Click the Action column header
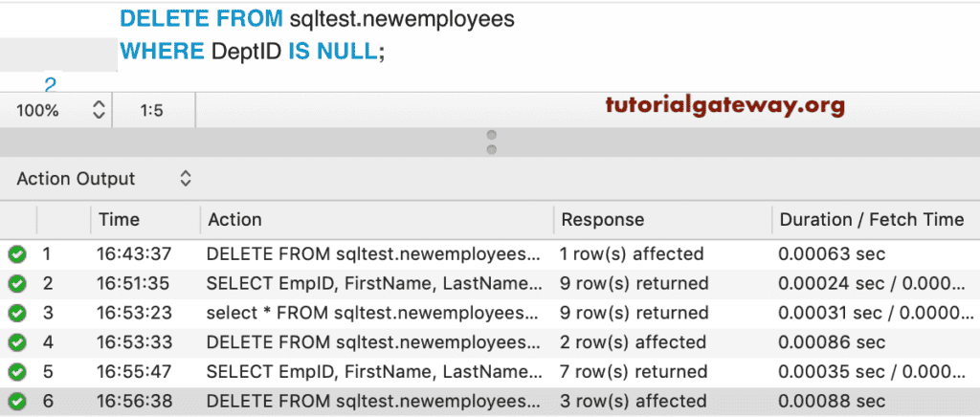The height and width of the screenshot is (417, 980). 234,220
